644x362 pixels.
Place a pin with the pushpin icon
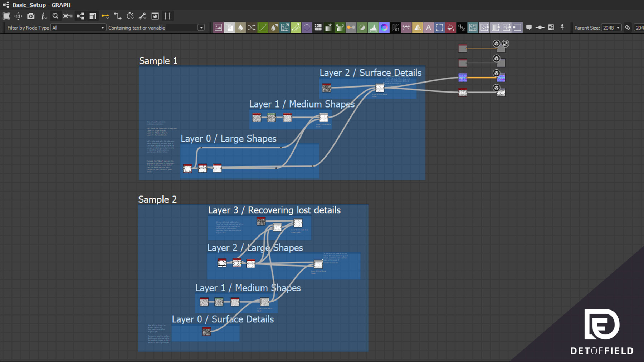coord(562,28)
